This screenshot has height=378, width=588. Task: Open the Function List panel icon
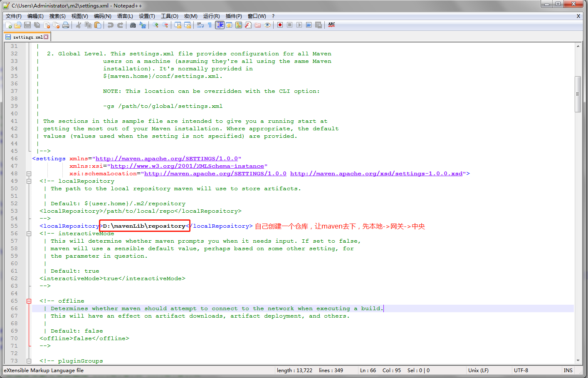[x=248, y=25]
